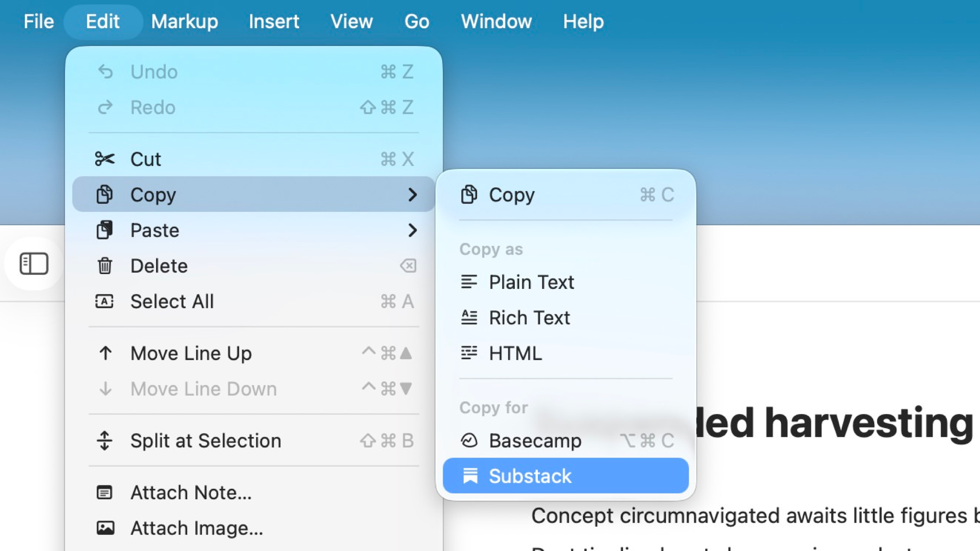This screenshot has width=980, height=551.
Task: Select Copy for Substack
Action: coord(529,475)
